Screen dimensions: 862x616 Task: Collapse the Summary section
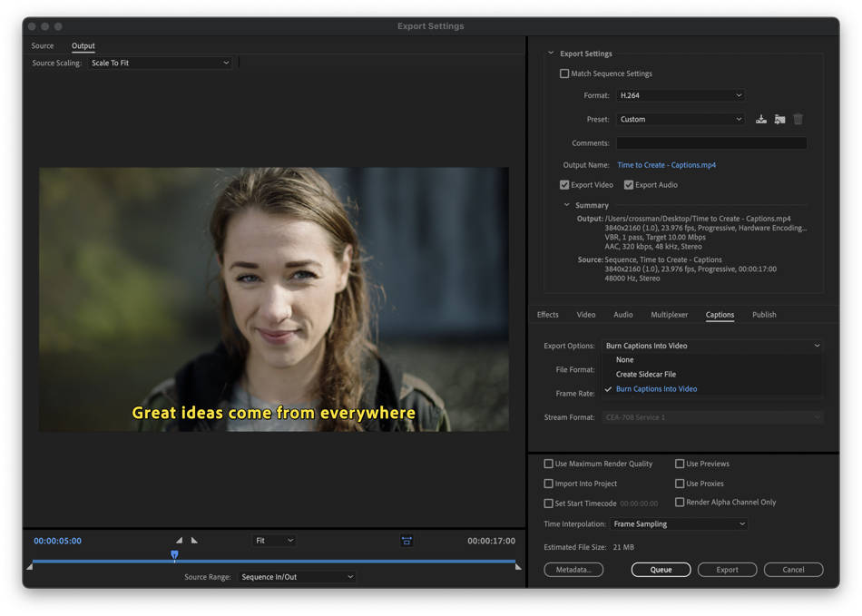click(566, 205)
